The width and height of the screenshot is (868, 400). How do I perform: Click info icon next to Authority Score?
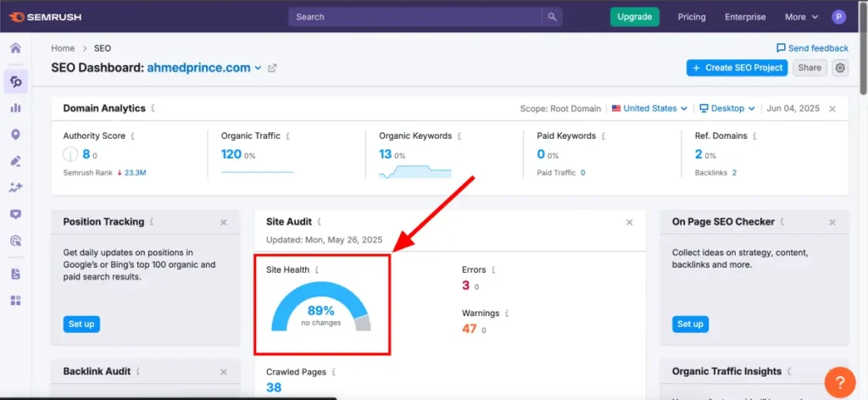click(133, 136)
